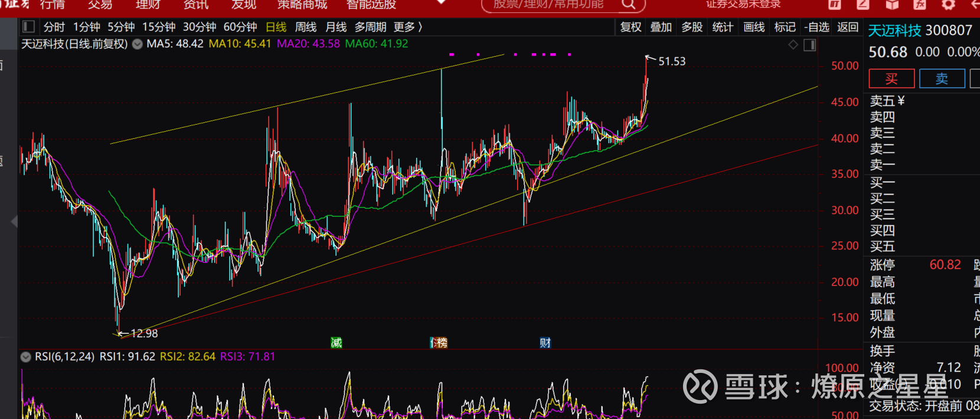This screenshot has height=419, width=980.
Task: Click the 50.68 current price value
Action: [x=888, y=53]
